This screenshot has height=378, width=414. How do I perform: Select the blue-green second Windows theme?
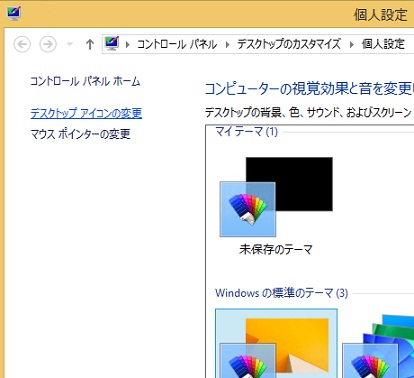tap(378, 346)
